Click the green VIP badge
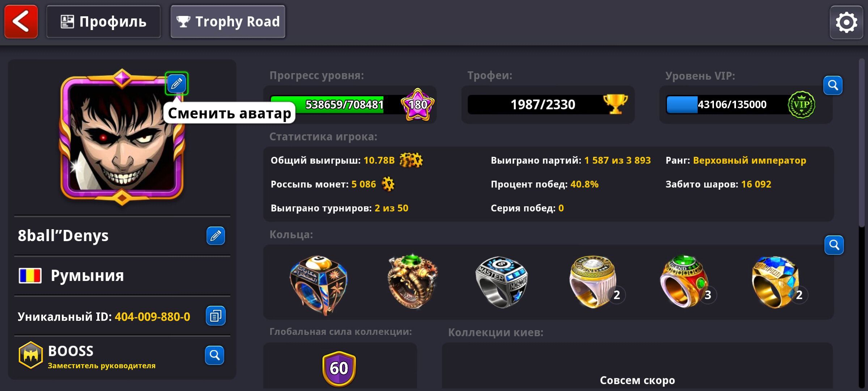 coord(801,105)
